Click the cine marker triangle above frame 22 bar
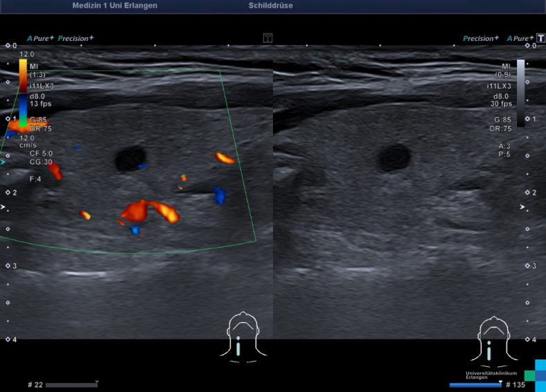546x392 pixels. (x=97, y=382)
